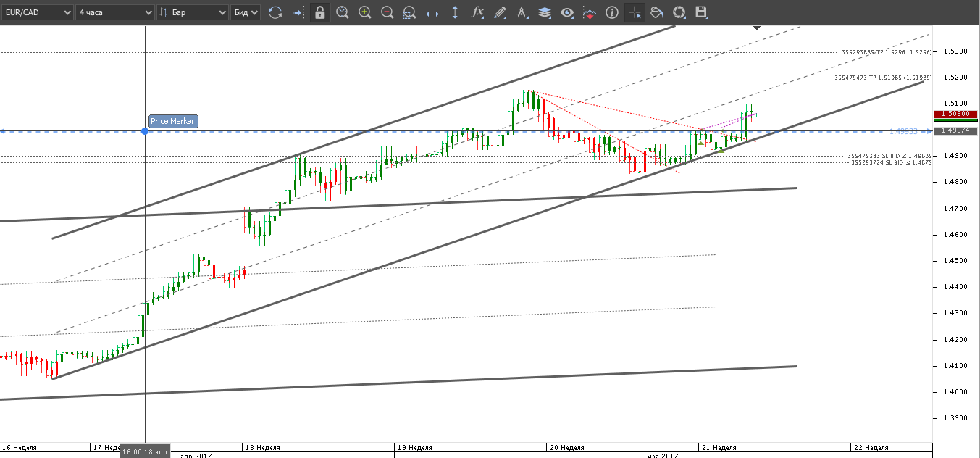Click the 355293885 TP 1.5296 order label
This screenshot has width=980, height=458.
click(x=887, y=52)
